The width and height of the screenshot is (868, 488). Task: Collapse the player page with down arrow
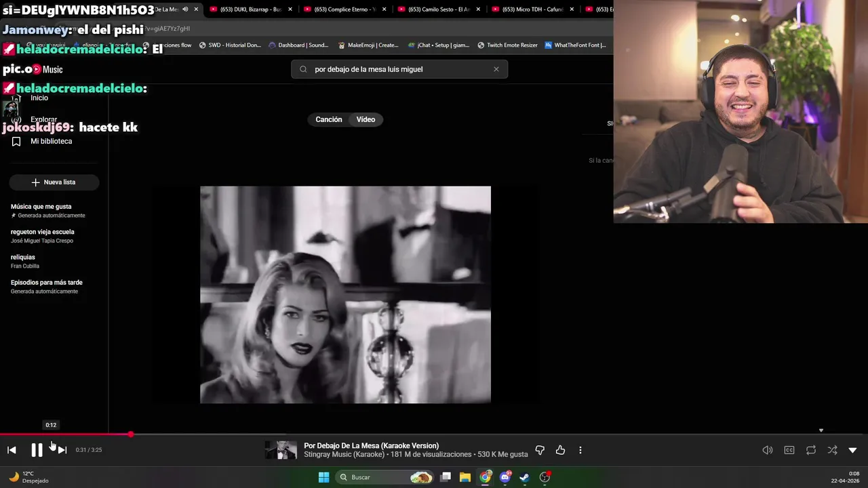coord(852,450)
